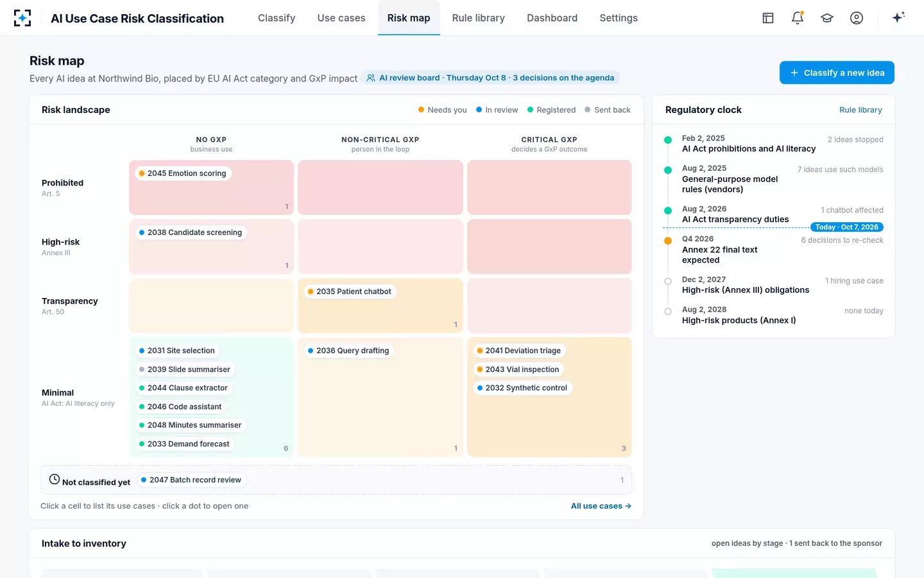Open the layout panel icon
The width and height of the screenshot is (924, 578).
point(768,18)
